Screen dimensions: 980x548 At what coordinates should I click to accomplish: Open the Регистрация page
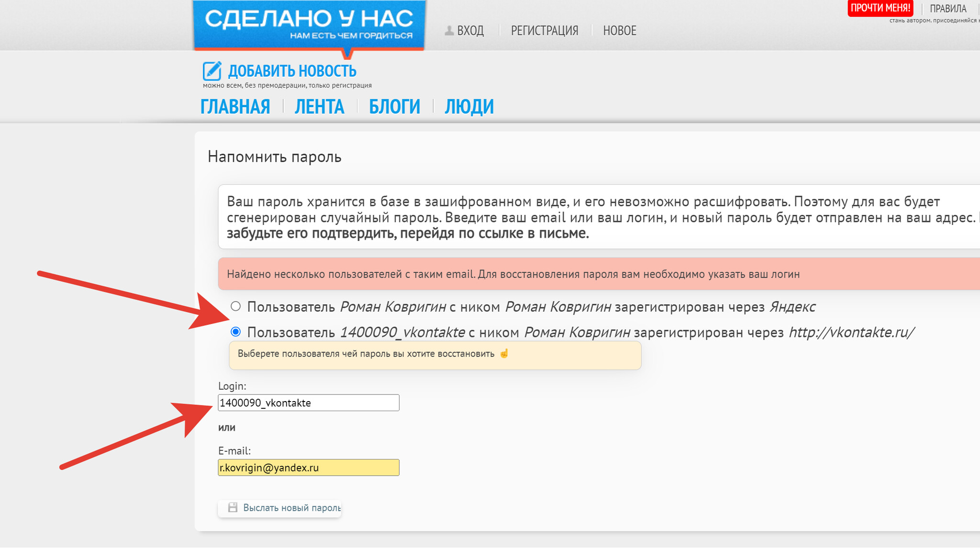[x=544, y=31]
